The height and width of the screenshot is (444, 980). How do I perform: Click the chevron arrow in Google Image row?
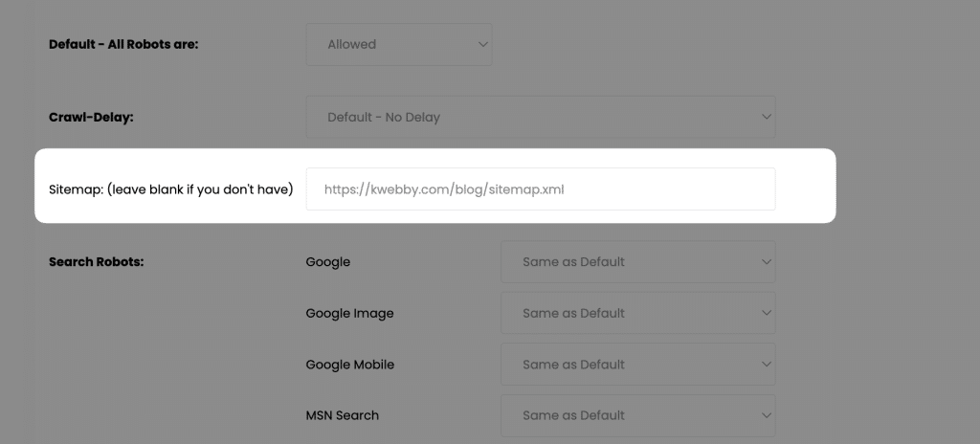(766, 313)
